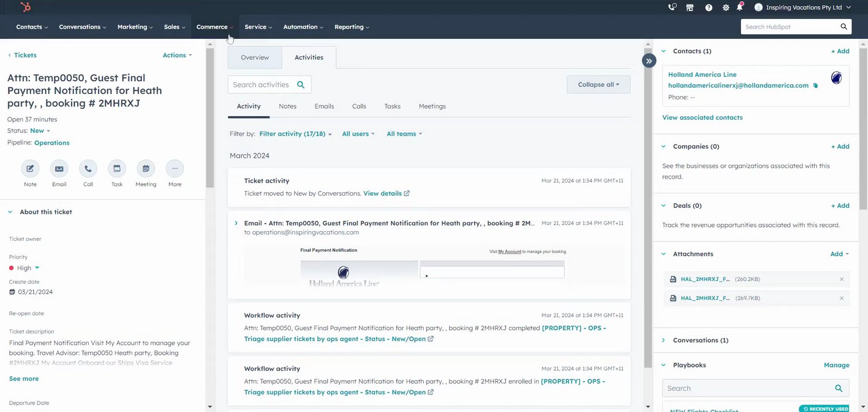
Task: Click View associated contacts
Action: coord(703,118)
